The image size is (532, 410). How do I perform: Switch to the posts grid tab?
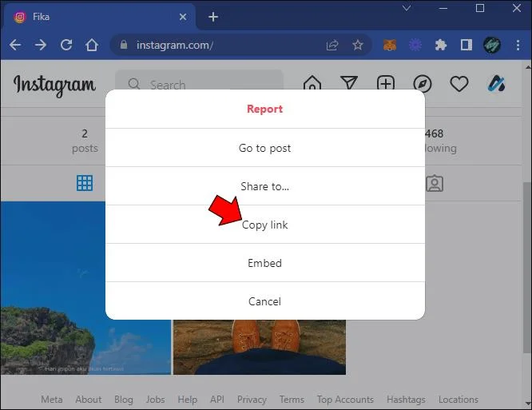[x=85, y=183]
